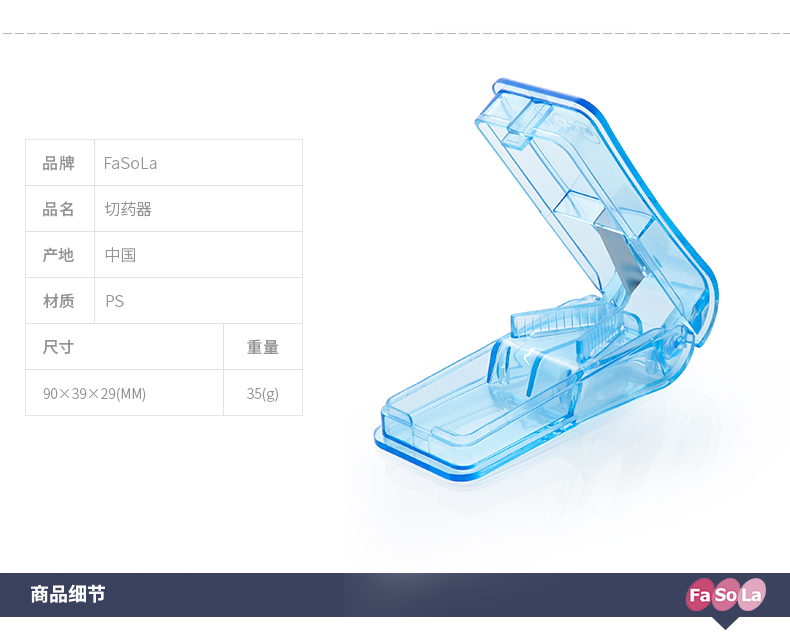Click the blue pill cutter product image
Screen dimensions: 790x642
(x=547, y=281)
